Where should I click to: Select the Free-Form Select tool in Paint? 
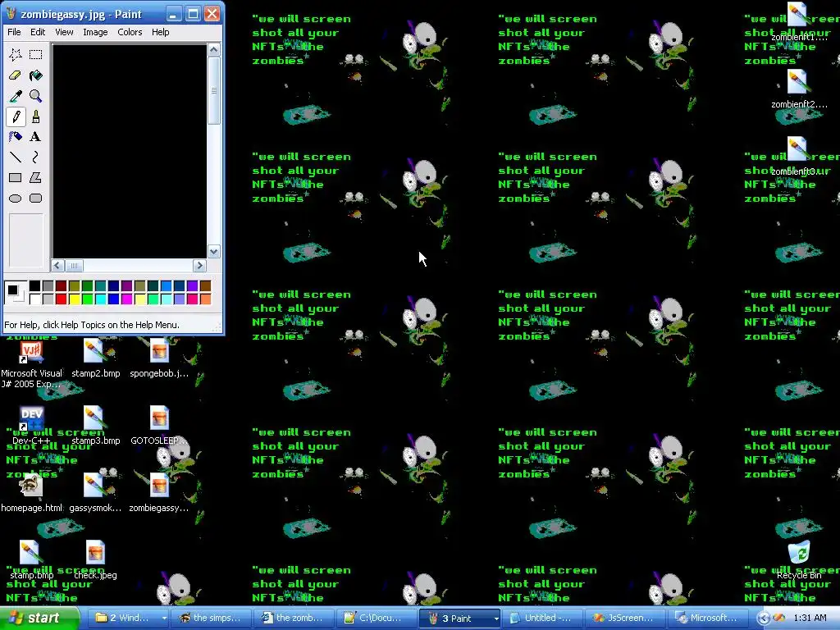tap(16, 55)
